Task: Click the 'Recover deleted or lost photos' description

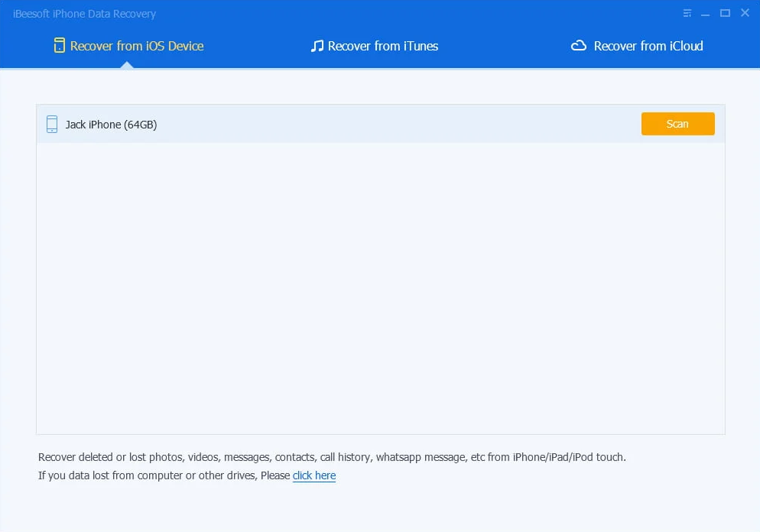Action: [x=332, y=457]
